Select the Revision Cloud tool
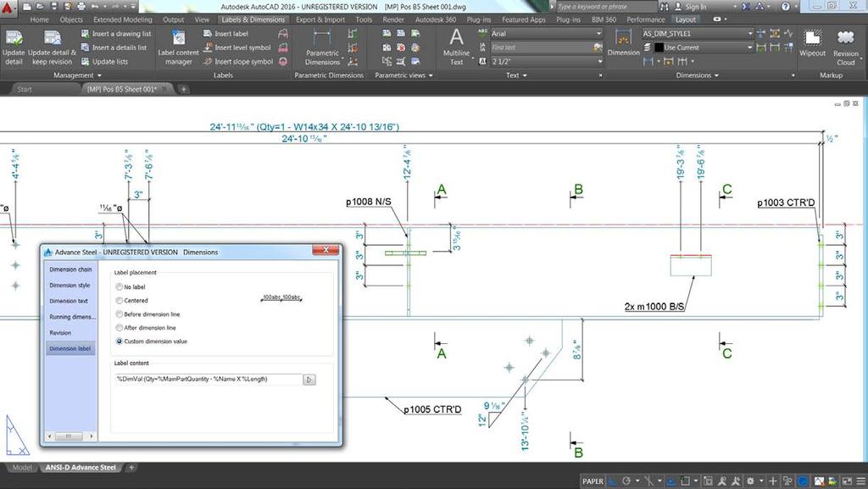The image size is (868, 489). tap(845, 48)
